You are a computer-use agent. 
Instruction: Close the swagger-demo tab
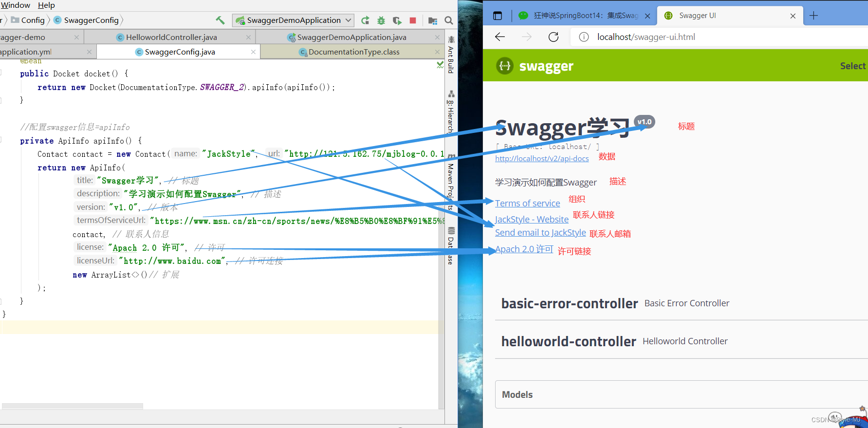point(76,37)
